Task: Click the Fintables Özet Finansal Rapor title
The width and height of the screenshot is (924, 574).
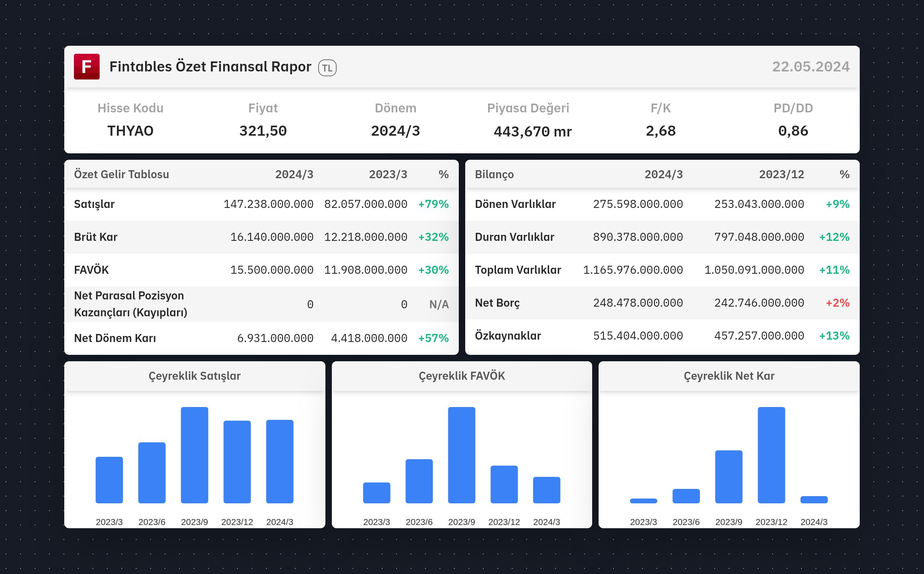Action: [x=210, y=67]
